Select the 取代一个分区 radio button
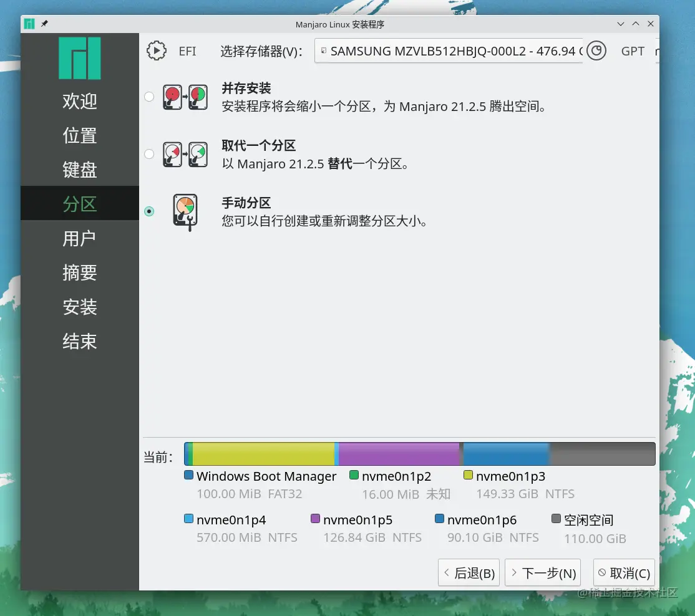The image size is (695, 616). (x=149, y=153)
